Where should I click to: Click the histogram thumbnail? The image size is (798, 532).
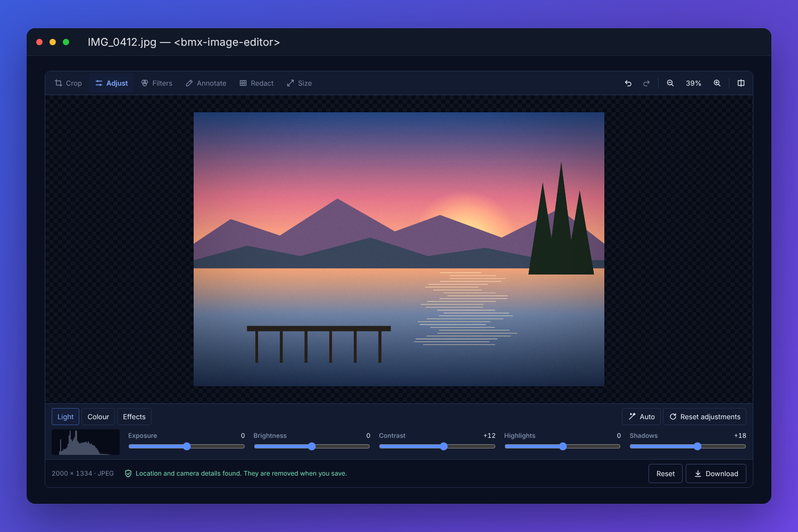click(86, 442)
